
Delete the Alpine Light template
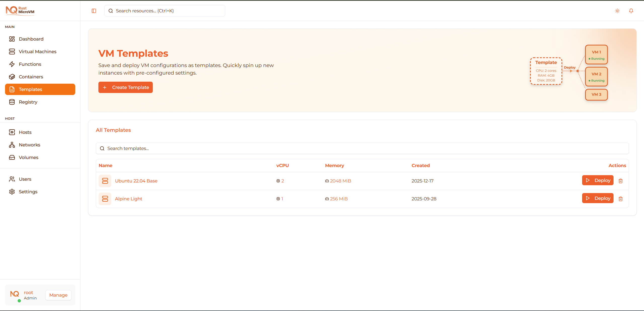coord(621,199)
